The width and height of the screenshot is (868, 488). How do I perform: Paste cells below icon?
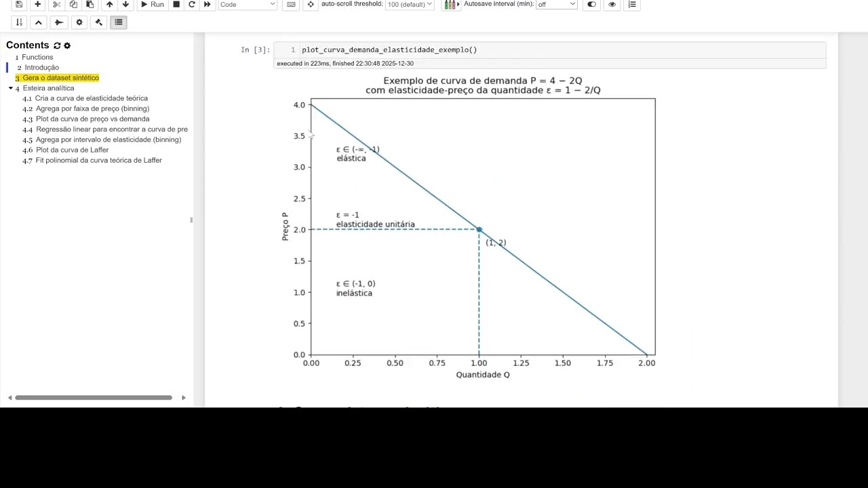[90, 4]
